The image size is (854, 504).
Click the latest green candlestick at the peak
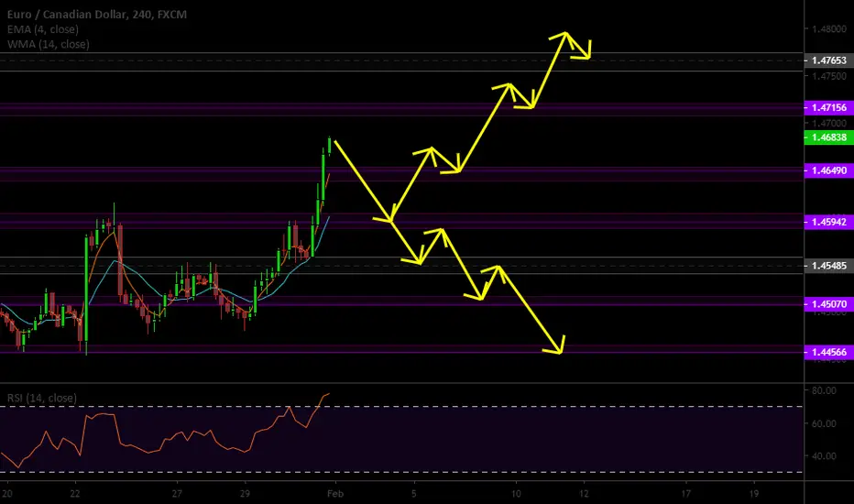tap(330, 146)
